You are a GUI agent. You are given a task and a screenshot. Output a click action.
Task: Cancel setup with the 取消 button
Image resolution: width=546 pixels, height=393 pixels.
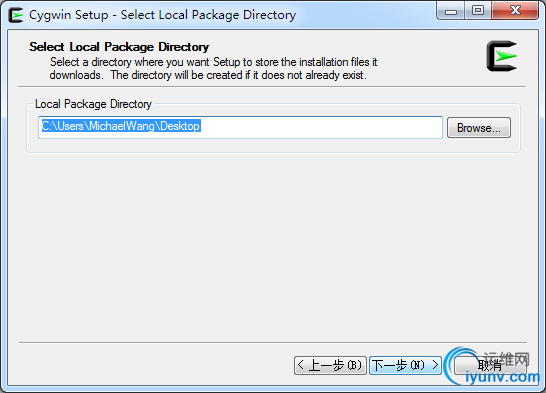(x=490, y=366)
